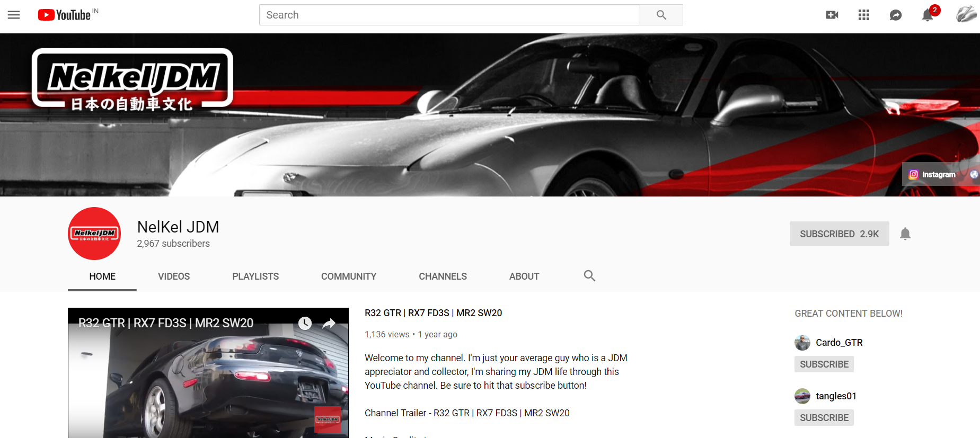Click the globe link icon on banner
Screen dimensions: 980x438
(974, 174)
